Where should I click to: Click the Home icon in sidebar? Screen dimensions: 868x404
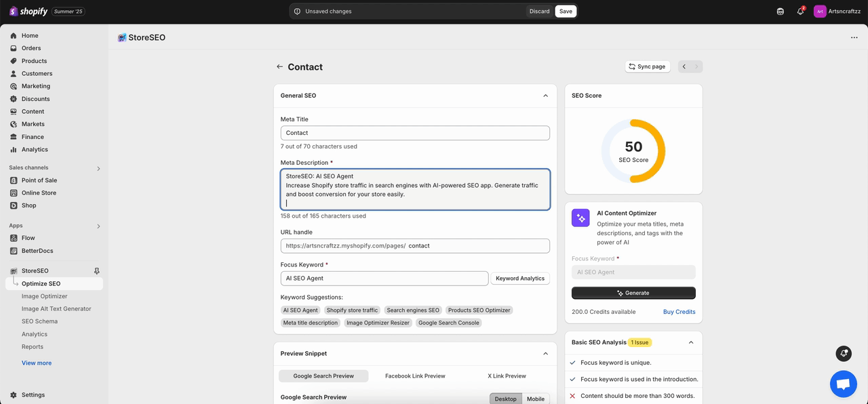click(x=14, y=35)
